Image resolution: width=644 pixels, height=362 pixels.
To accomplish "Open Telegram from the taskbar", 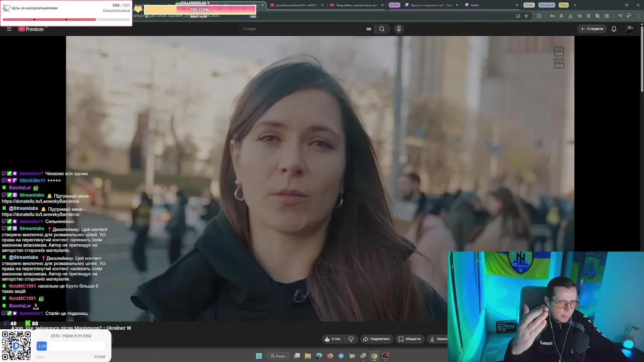I will 341,356.
